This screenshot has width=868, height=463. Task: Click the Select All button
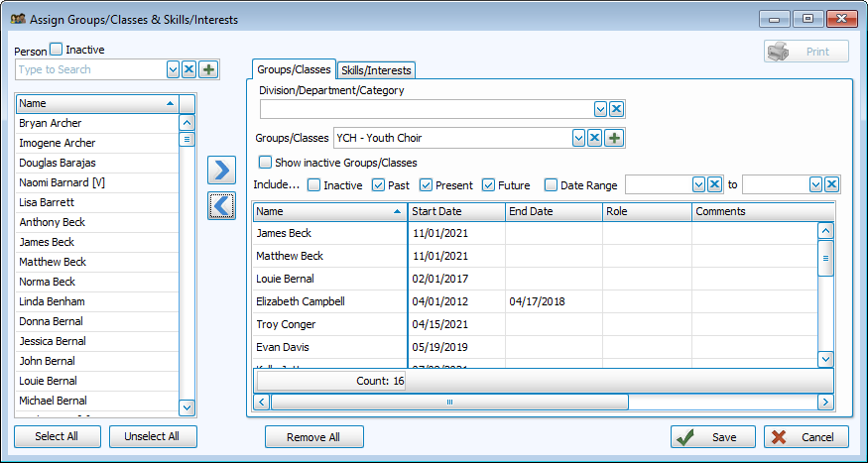pos(57,436)
